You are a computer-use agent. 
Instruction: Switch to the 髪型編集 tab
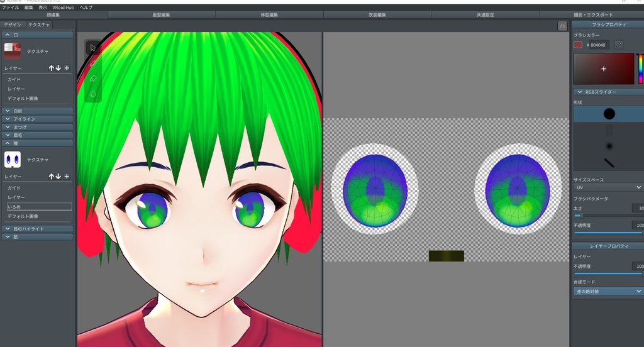tap(161, 15)
